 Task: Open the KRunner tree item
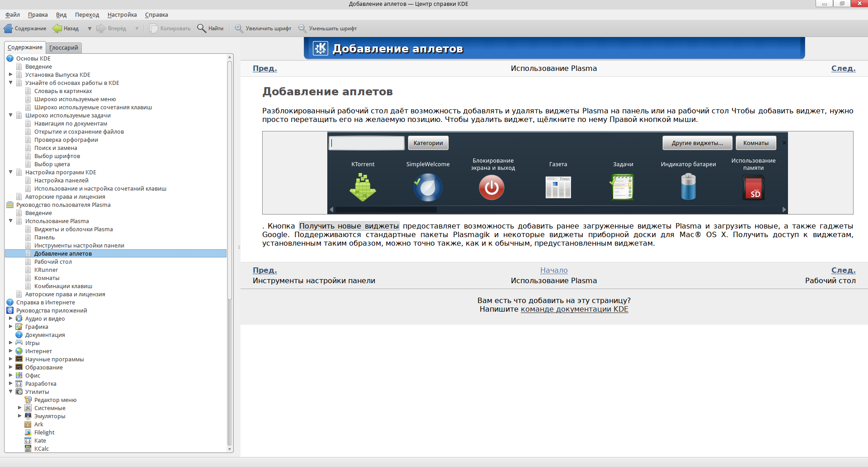click(x=46, y=270)
